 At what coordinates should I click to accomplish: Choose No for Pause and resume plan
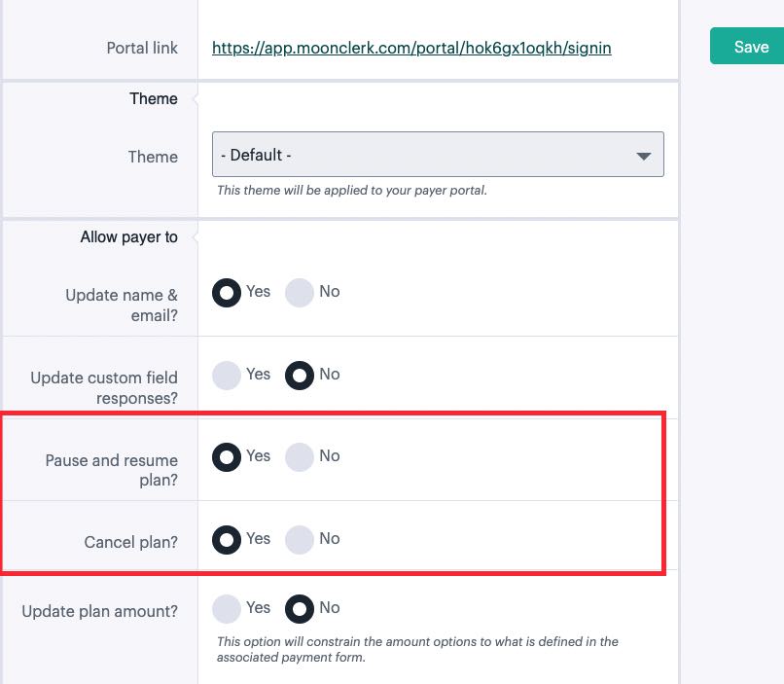pyautogui.click(x=300, y=457)
